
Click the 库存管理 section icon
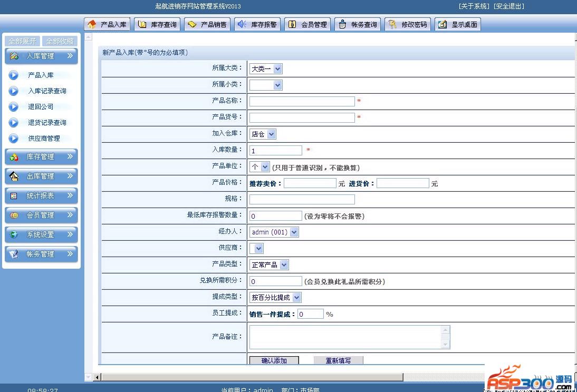14,157
